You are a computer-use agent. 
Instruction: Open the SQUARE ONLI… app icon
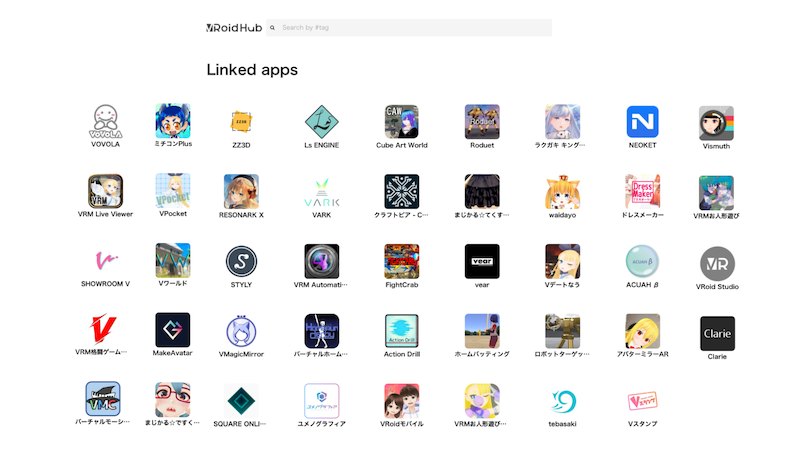(x=241, y=401)
